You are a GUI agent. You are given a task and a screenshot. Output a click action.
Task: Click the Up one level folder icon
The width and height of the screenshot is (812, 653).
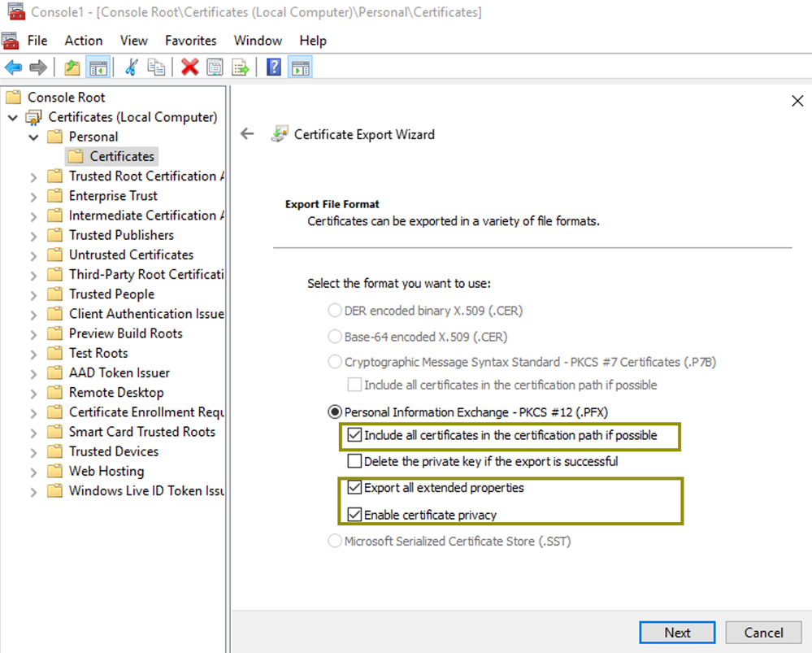coord(72,67)
